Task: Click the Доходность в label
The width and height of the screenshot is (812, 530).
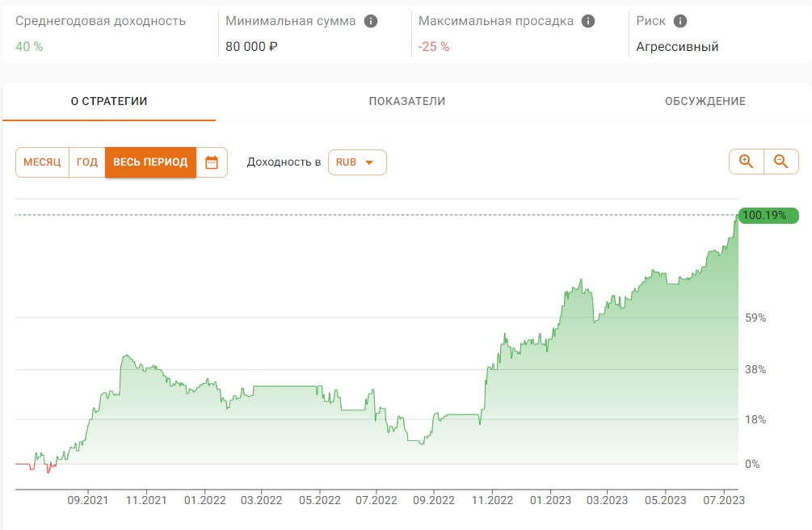Action: tap(284, 162)
